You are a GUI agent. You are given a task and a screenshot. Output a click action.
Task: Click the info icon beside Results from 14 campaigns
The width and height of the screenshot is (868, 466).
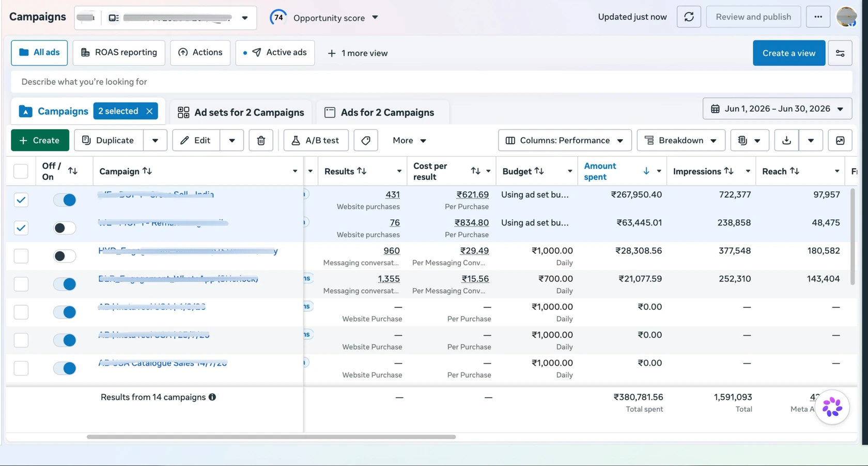212,397
